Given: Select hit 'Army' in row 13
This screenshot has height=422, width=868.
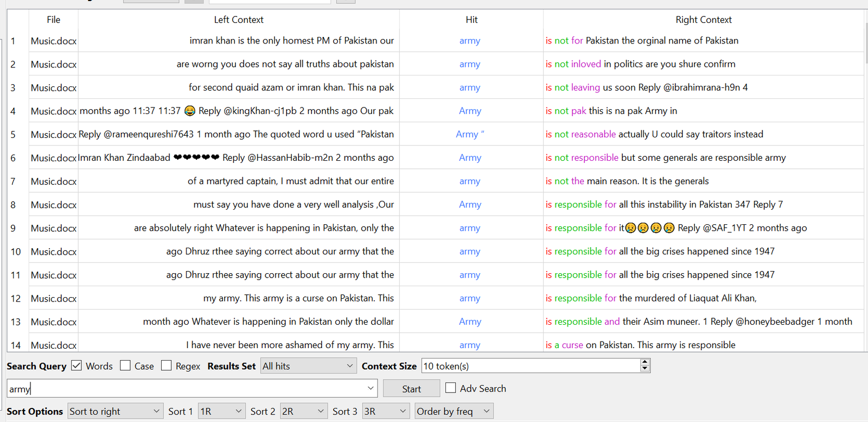Looking at the screenshot, I should click(470, 322).
